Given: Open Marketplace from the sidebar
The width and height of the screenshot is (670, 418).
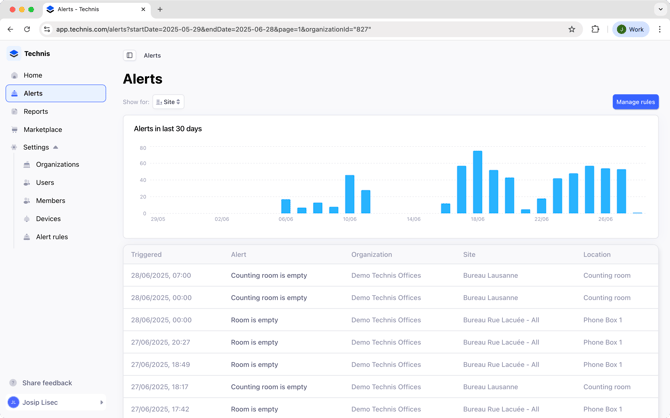Looking at the screenshot, I should (x=43, y=129).
